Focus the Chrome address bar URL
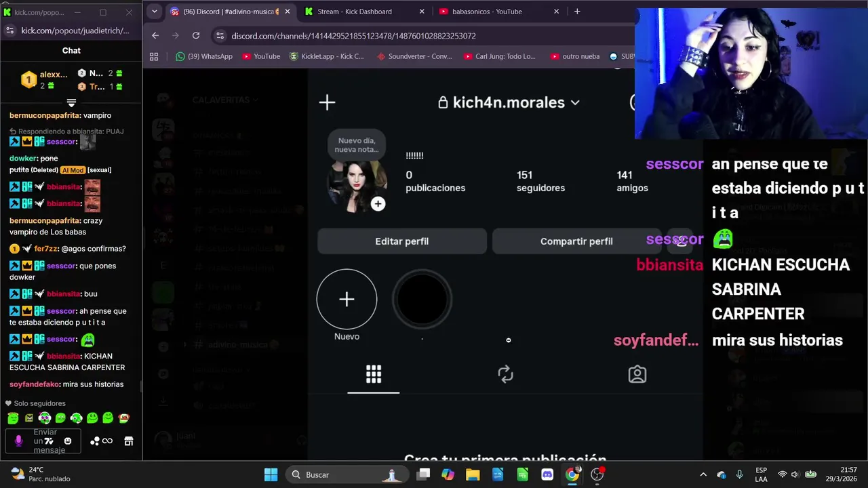This screenshot has height=488, width=868. tap(353, 36)
